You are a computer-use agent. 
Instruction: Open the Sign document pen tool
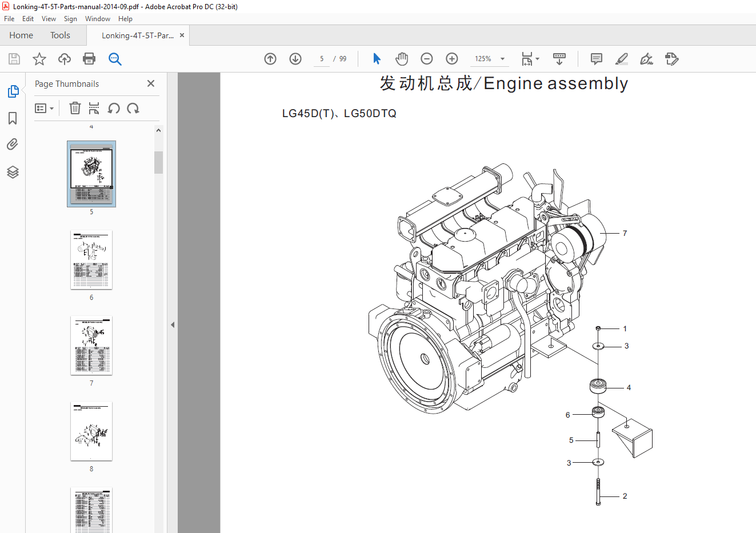point(646,59)
